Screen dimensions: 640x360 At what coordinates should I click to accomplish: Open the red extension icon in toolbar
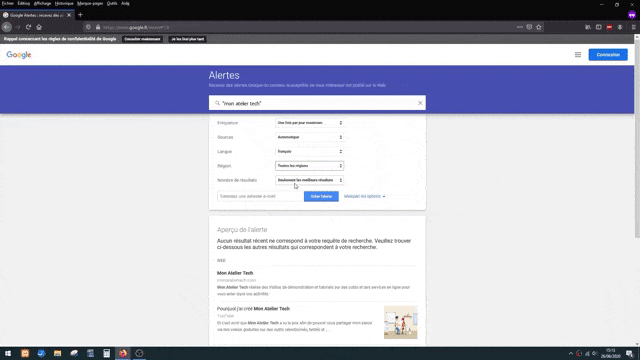click(x=609, y=27)
